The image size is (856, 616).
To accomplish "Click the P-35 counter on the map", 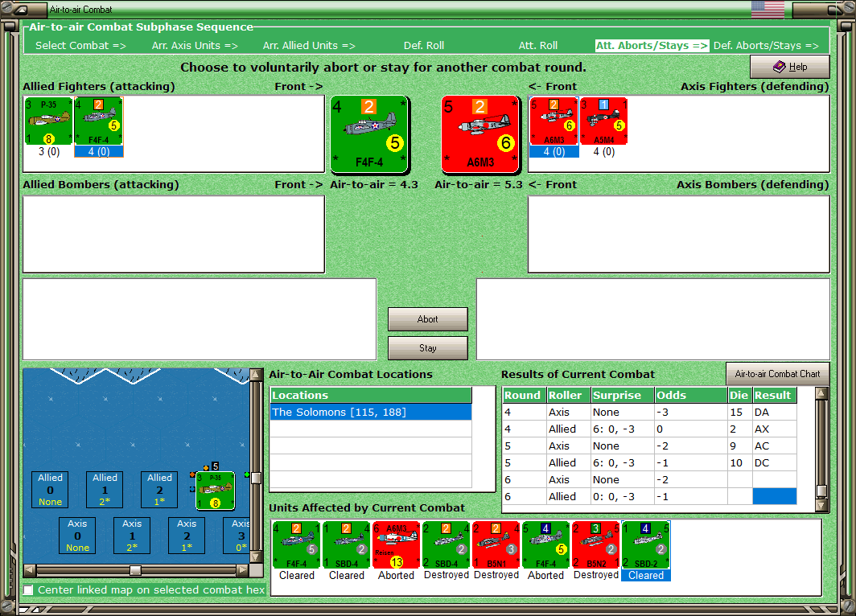I will [216, 491].
